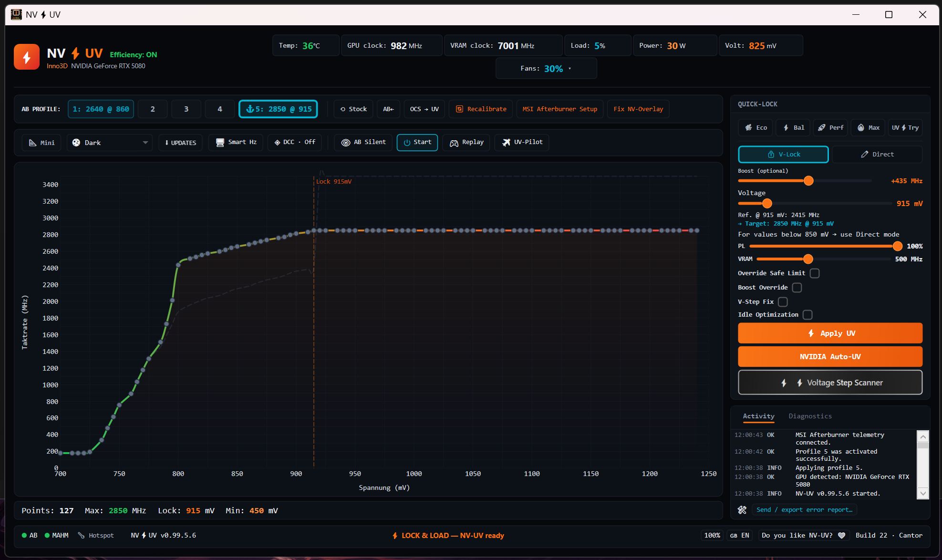Open the 100% scale selector
The image size is (942, 560).
[712, 536]
